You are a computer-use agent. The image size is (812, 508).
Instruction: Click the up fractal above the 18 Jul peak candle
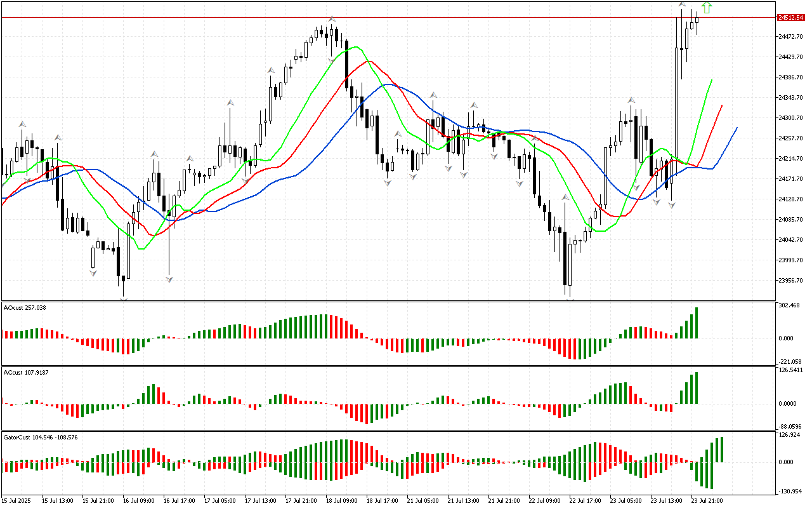(332, 19)
